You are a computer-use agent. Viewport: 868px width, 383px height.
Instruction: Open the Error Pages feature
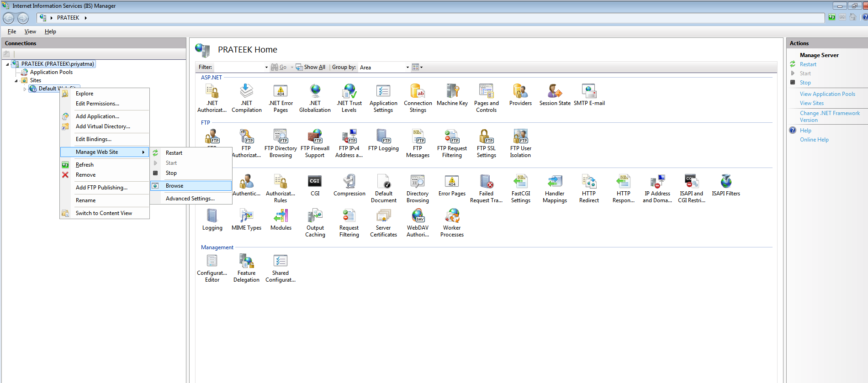[452, 185]
